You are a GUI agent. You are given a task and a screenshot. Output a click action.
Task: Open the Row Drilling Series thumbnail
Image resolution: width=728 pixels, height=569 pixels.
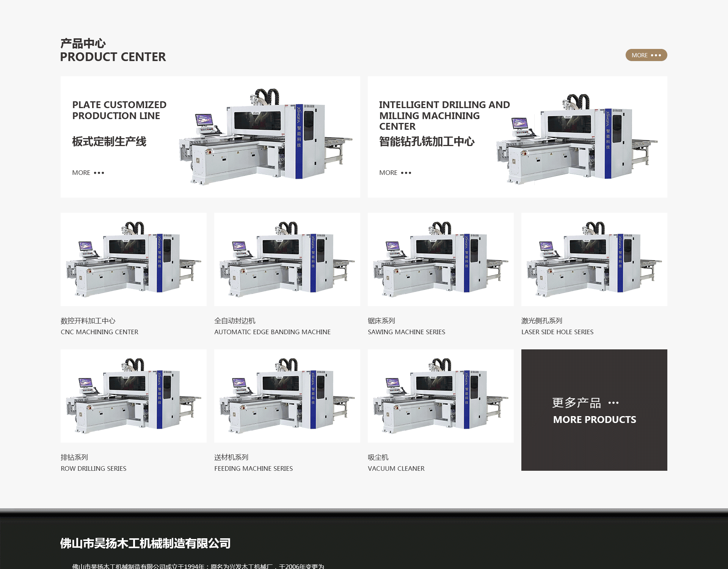(x=133, y=396)
